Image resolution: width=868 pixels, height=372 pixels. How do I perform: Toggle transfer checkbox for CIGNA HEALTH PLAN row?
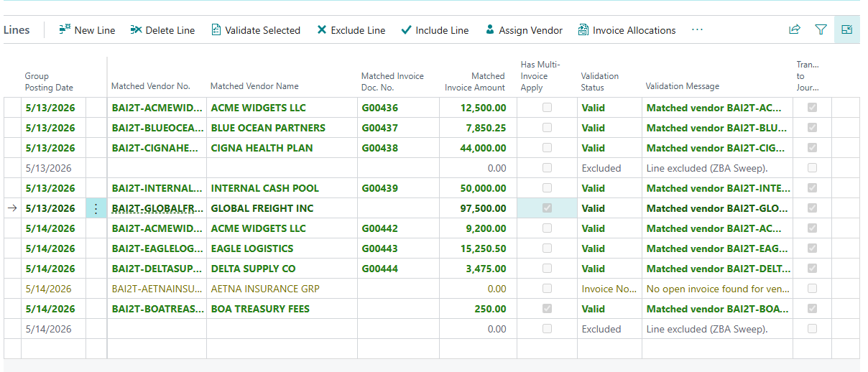pyautogui.click(x=812, y=148)
